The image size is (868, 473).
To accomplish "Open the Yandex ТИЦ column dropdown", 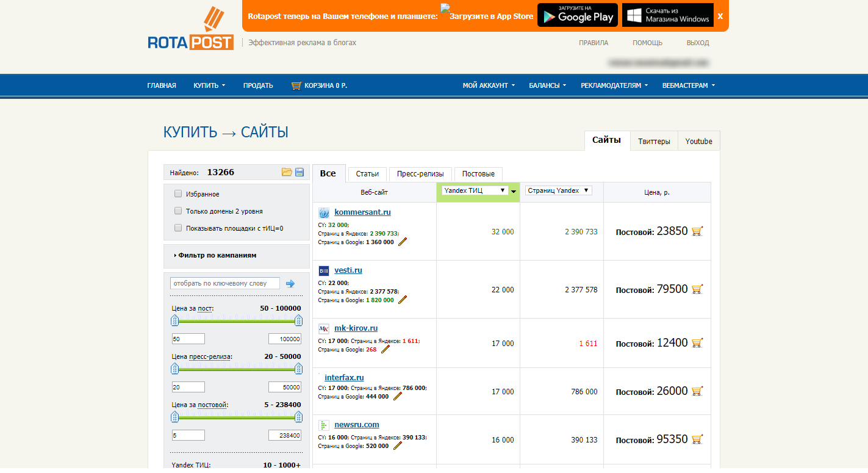I will 475,190.
